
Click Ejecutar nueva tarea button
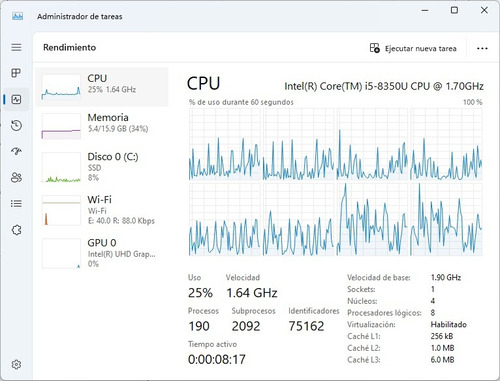pyautogui.click(x=413, y=48)
